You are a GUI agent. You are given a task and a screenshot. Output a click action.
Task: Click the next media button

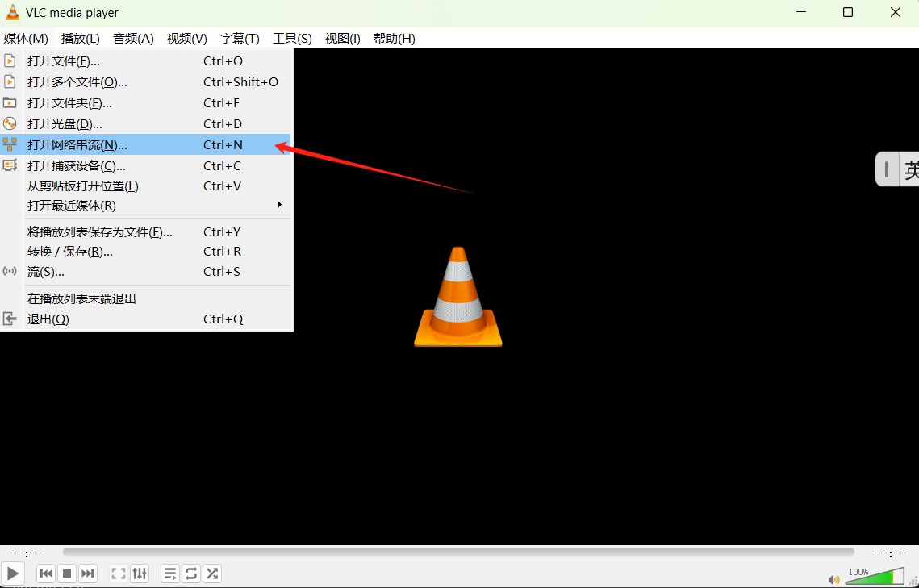(x=88, y=573)
